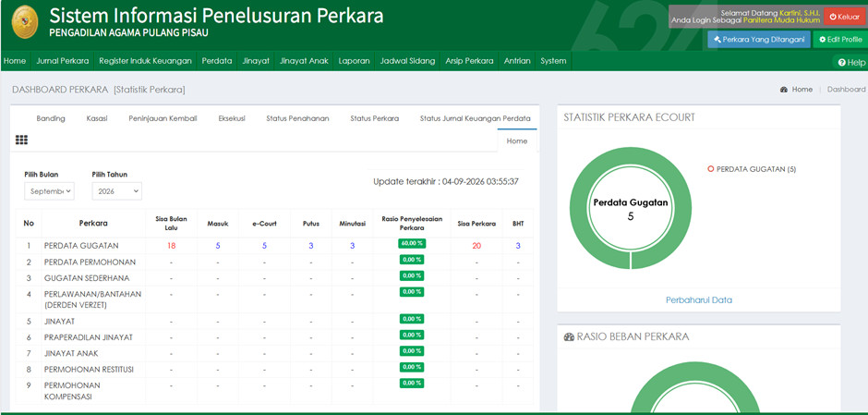
Task: Open the Laporan menu
Action: (x=355, y=61)
